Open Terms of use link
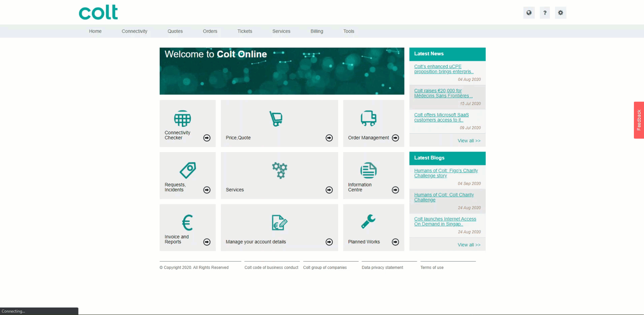Viewport: 644px width, 315px height. 432,268
